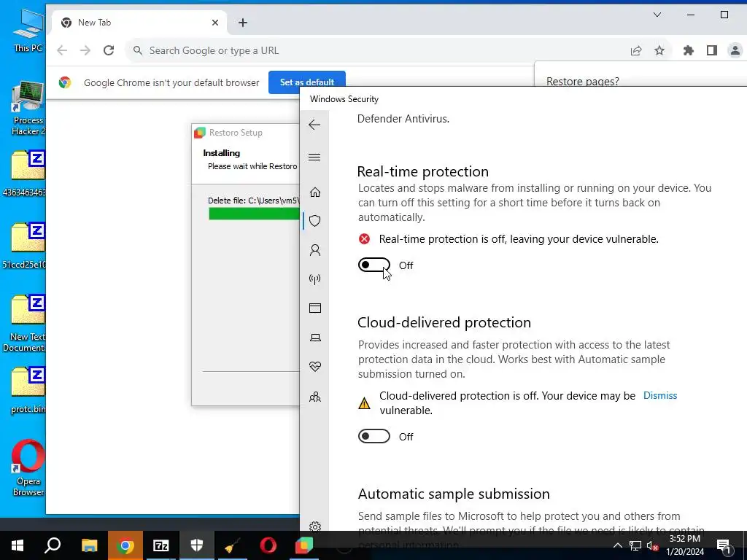Select the New Tab tab
The width and height of the screenshot is (747, 560).
138,23
